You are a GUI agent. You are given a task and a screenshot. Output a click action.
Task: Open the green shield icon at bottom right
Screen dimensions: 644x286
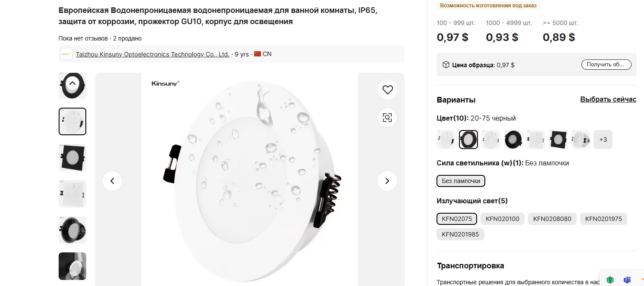[610, 280]
